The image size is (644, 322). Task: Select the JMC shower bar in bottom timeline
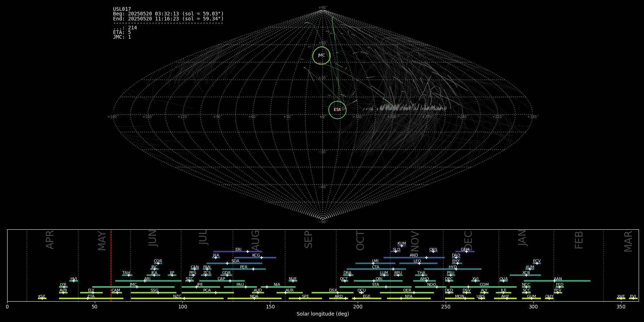(x=133, y=287)
